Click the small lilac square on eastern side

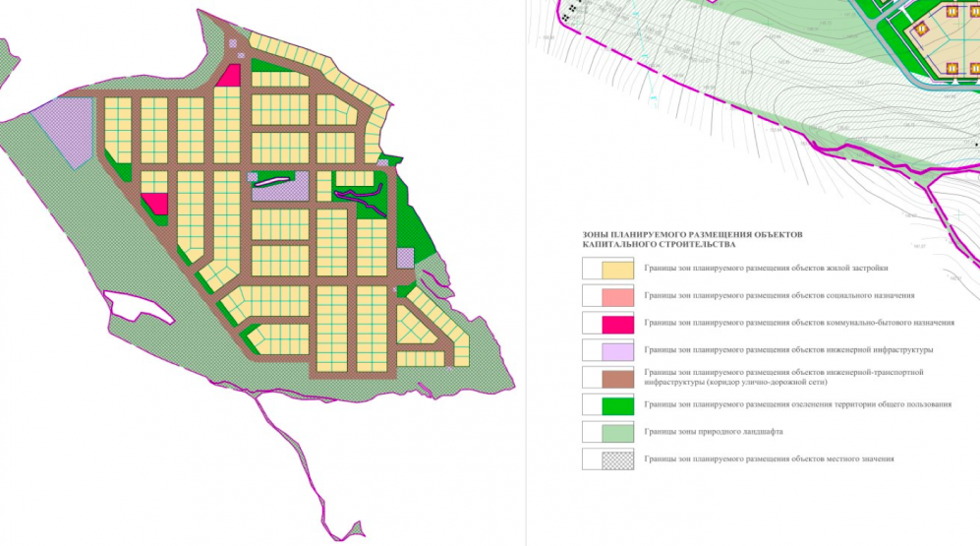pyautogui.click(x=405, y=259)
